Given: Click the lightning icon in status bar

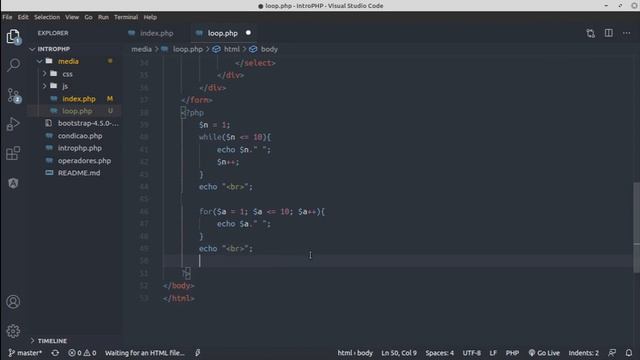Looking at the screenshot, I should coord(198,353).
